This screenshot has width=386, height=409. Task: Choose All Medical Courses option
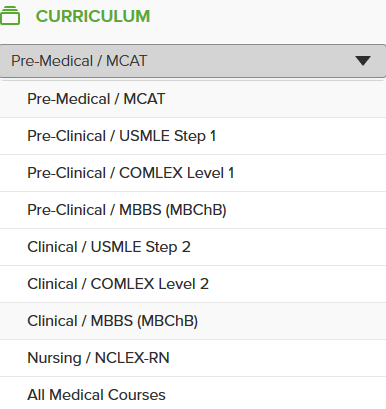193,393
